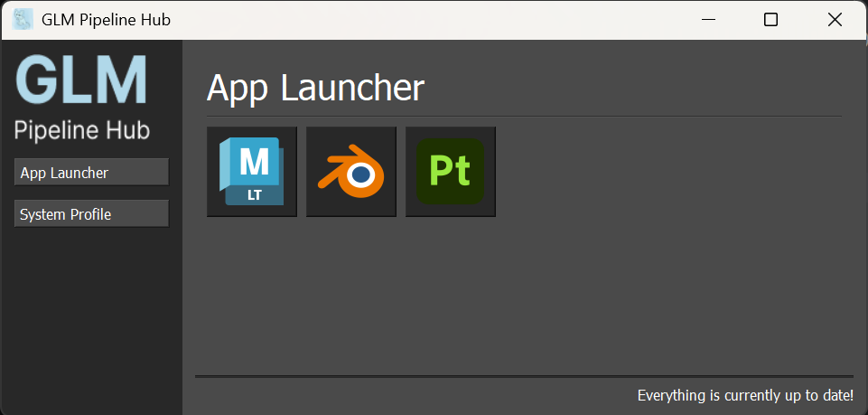
Task: Click the separator line above status message
Action: tap(524, 375)
